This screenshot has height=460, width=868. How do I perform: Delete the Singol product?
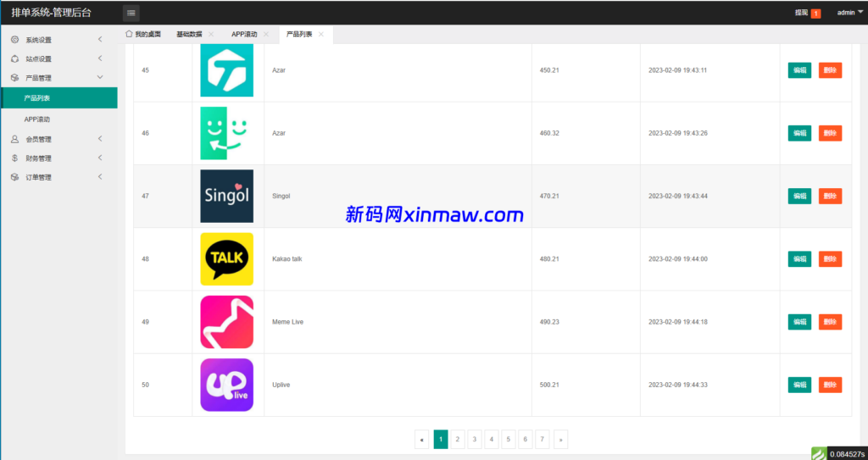(x=830, y=196)
